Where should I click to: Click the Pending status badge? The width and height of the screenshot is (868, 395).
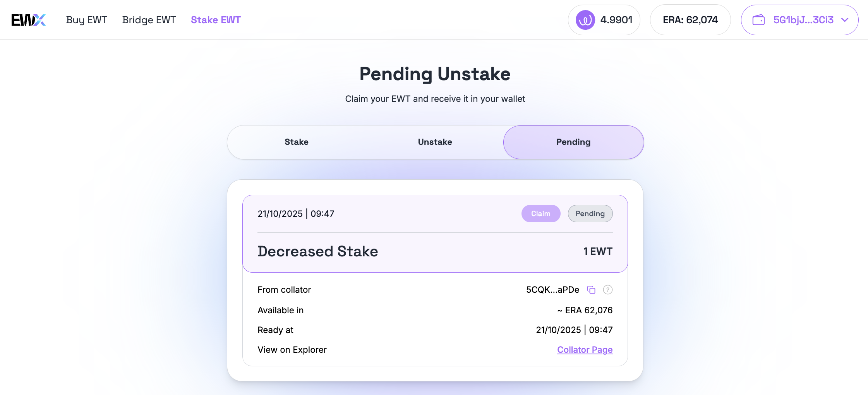tap(590, 213)
